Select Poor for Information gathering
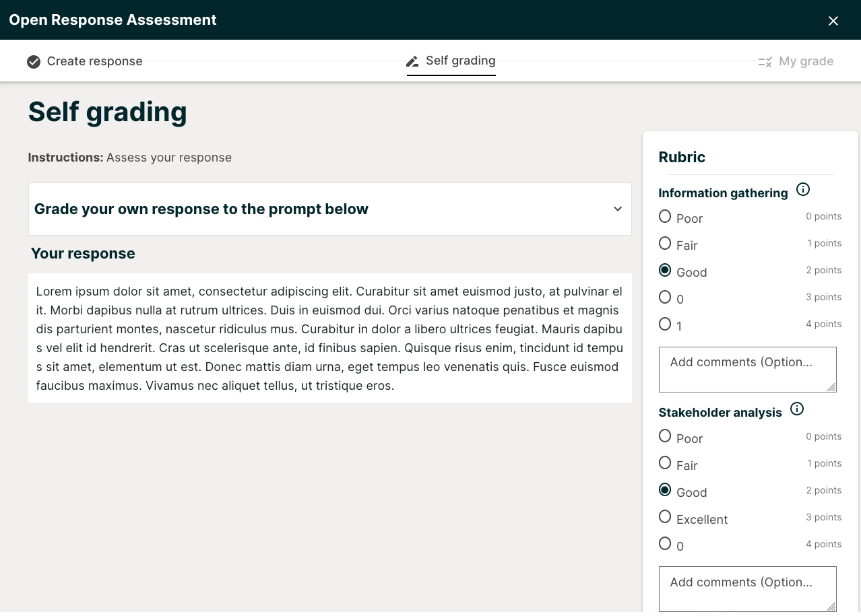 click(x=665, y=215)
